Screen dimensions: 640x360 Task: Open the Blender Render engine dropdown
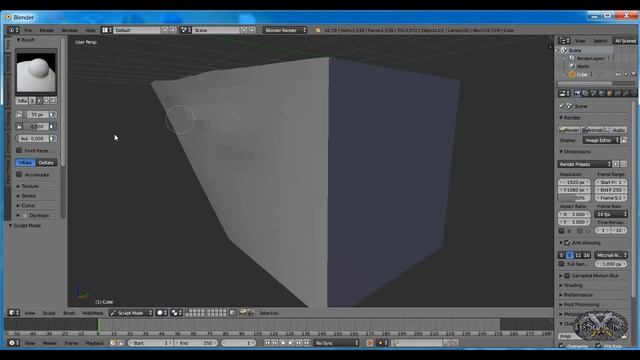285,30
